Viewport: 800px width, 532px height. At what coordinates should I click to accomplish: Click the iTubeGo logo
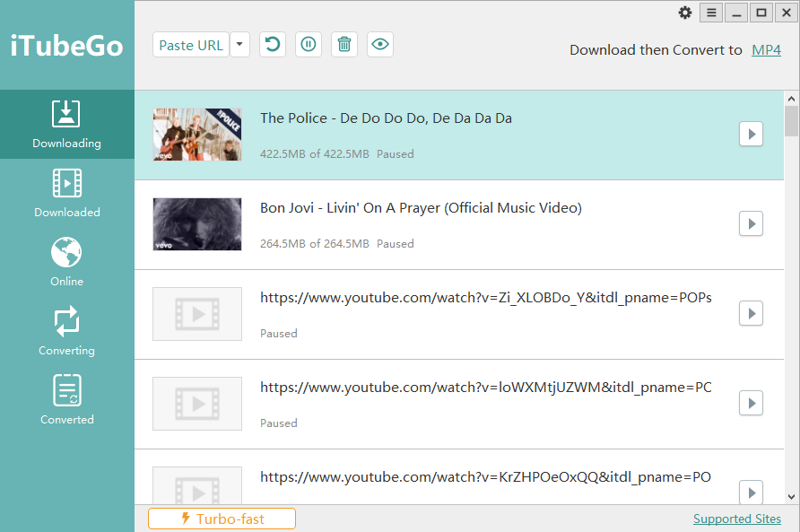tap(67, 46)
